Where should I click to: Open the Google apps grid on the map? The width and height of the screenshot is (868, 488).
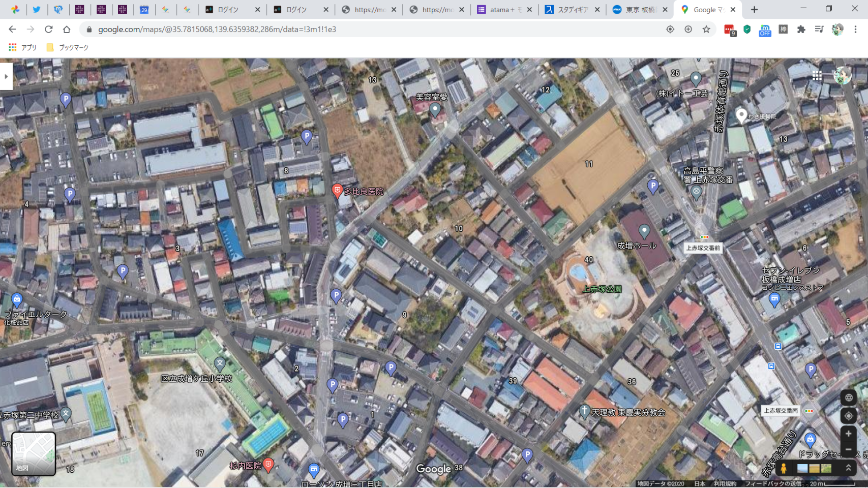pos(817,76)
